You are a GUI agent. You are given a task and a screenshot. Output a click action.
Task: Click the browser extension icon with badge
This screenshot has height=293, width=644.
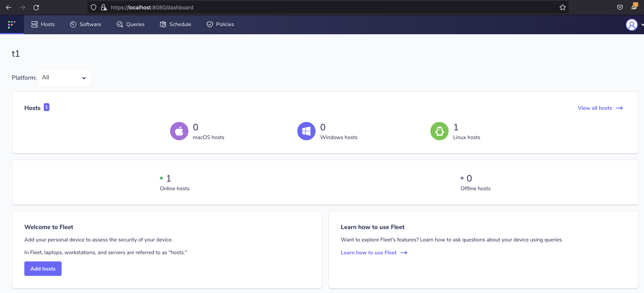click(634, 6)
